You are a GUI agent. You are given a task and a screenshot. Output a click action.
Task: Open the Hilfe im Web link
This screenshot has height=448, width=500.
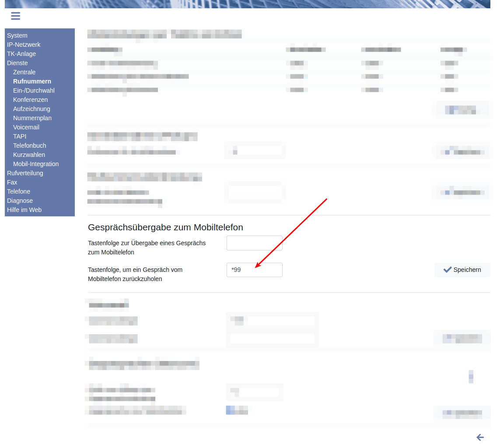[24, 210]
